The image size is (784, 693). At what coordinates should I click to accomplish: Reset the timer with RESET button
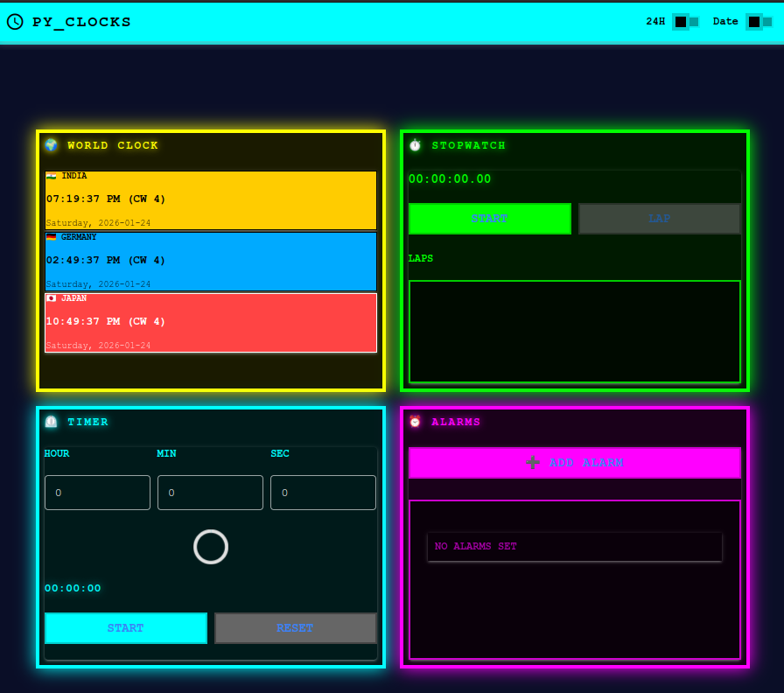point(295,627)
